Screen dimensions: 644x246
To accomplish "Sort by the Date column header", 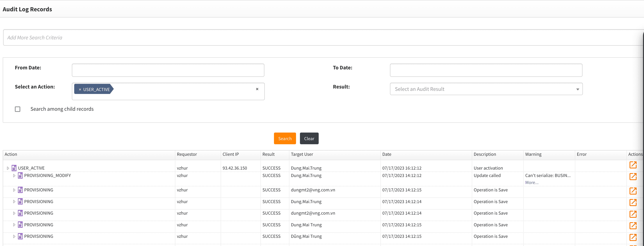I will (386, 154).
